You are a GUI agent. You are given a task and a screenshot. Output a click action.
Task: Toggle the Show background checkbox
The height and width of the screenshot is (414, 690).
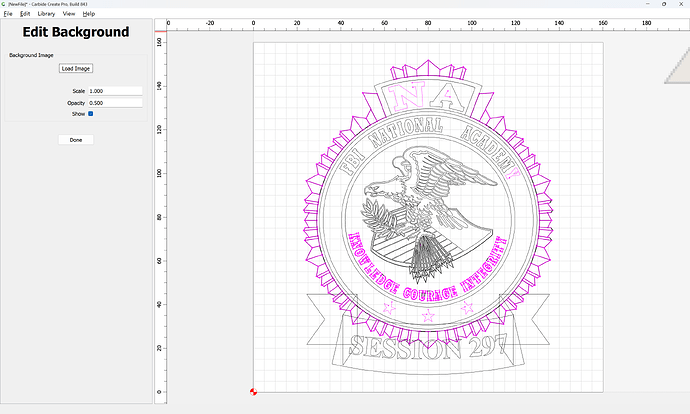tap(91, 114)
